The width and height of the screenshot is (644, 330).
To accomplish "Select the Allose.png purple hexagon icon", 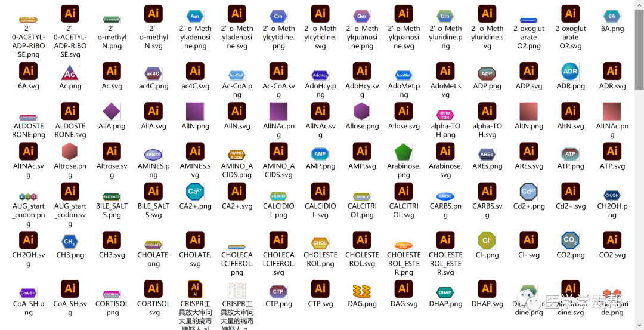I will 362,112.
